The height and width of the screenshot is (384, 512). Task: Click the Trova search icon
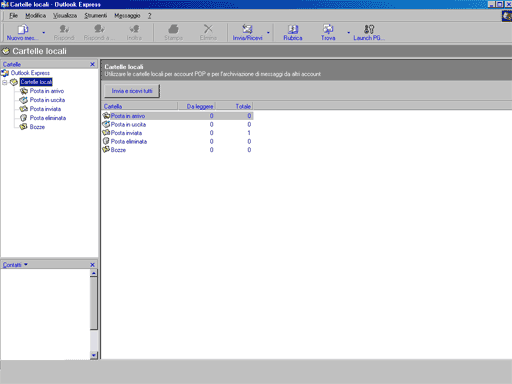click(x=328, y=29)
